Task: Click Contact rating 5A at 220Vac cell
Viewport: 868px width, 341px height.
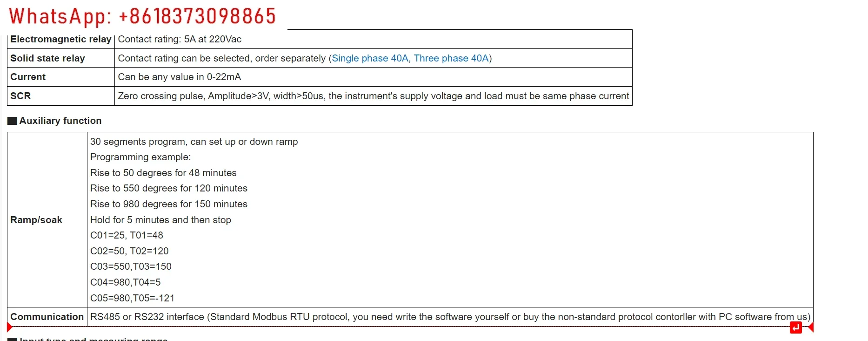Action: [180, 39]
